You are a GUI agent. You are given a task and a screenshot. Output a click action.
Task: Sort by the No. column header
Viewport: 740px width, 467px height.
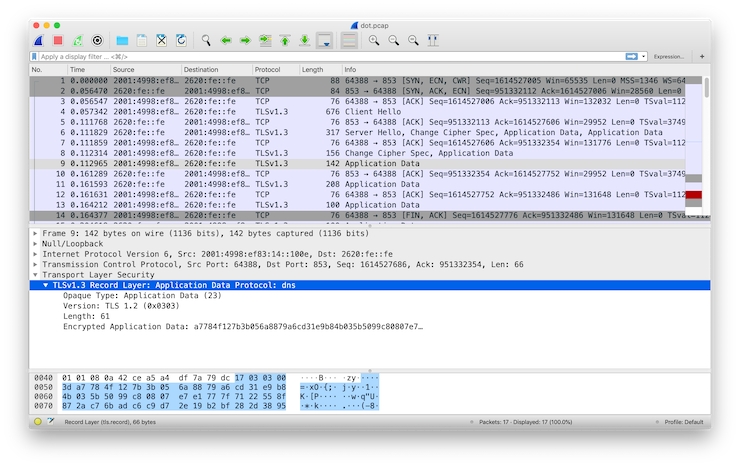tap(49, 69)
